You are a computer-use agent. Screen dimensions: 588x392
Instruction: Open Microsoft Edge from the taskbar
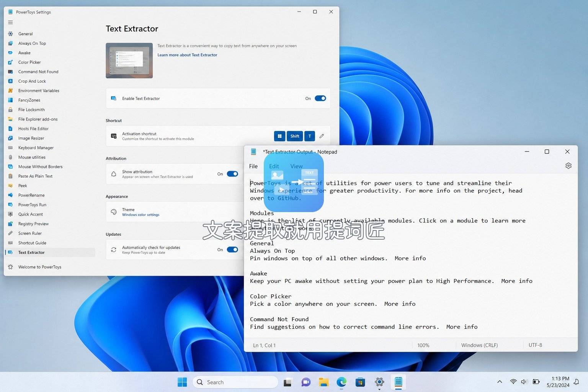coord(341,382)
